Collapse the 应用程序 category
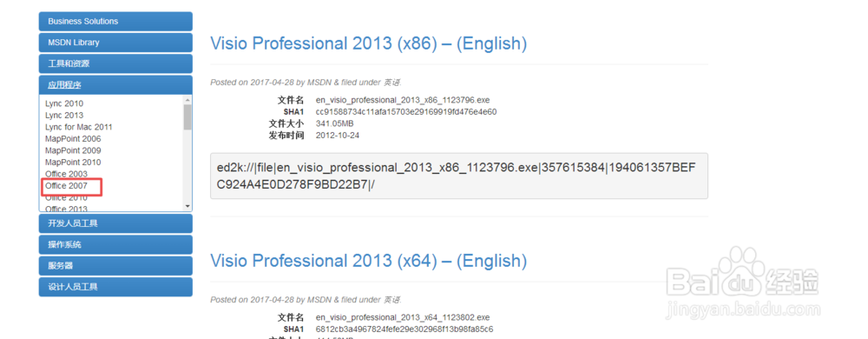 point(115,85)
